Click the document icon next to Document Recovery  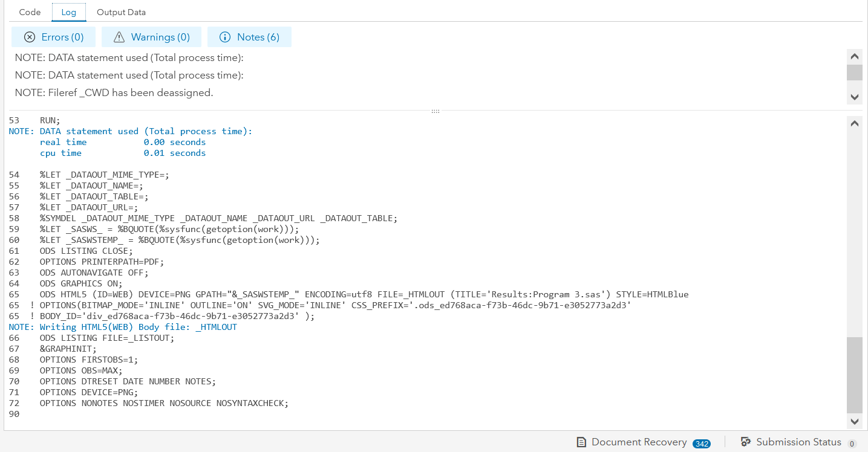point(581,442)
